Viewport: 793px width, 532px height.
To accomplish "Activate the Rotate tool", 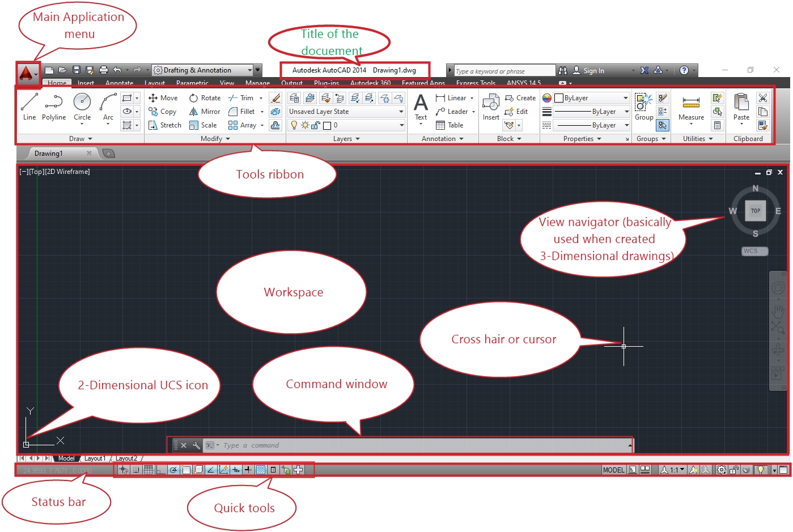I will [x=205, y=98].
